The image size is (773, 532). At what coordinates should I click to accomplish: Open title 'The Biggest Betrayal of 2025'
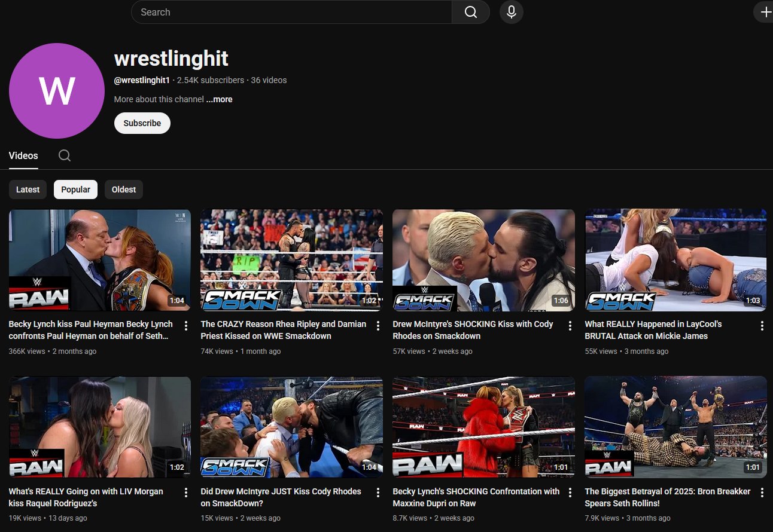click(668, 497)
